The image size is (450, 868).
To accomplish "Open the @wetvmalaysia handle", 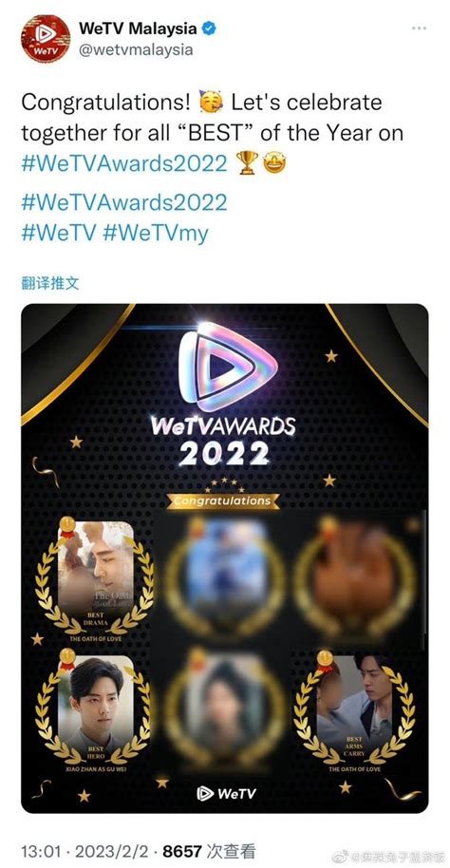I will [x=136, y=49].
